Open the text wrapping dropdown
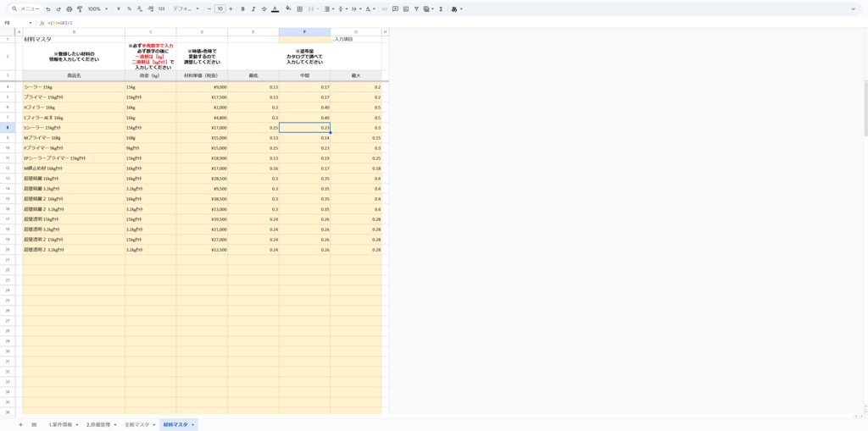Image resolution: width=868 pixels, height=431 pixels. (356, 8)
